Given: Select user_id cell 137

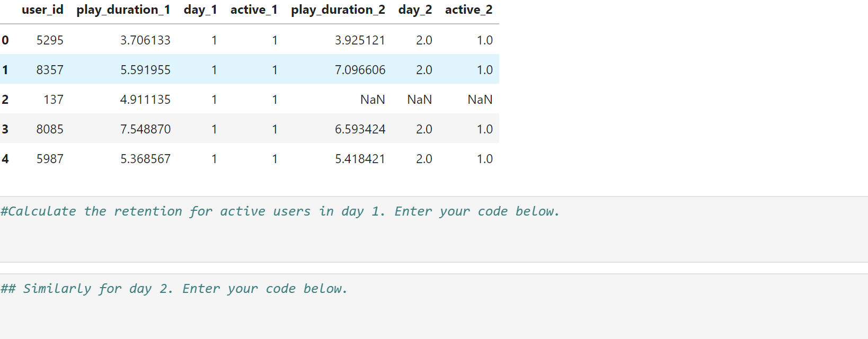Looking at the screenshot, I should [54, 100].
